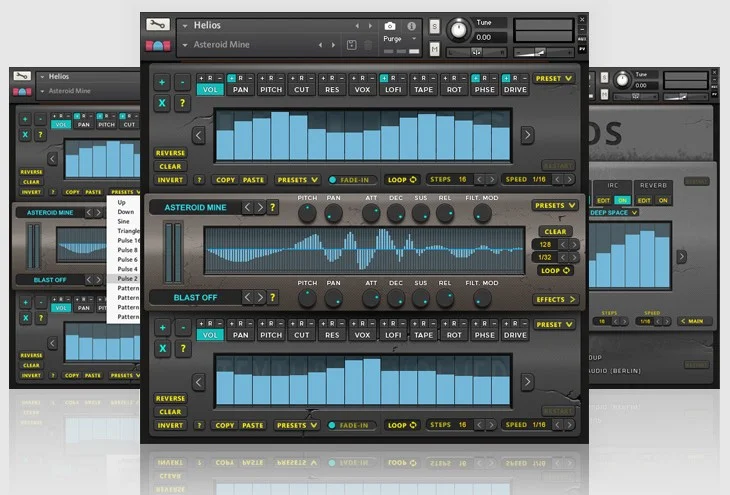Click the minus button in top sequencer
Viewport: 730px width, 495px height.
pos(182,82)
